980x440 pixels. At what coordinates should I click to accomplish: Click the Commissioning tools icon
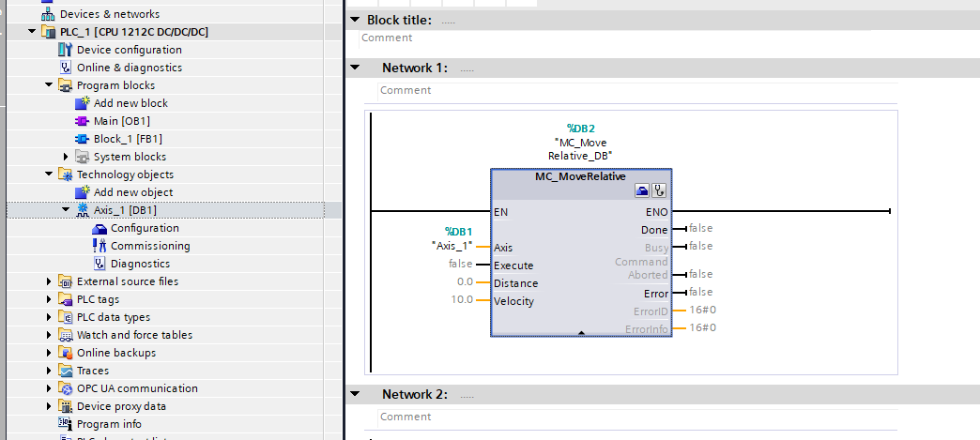point(100,246)
